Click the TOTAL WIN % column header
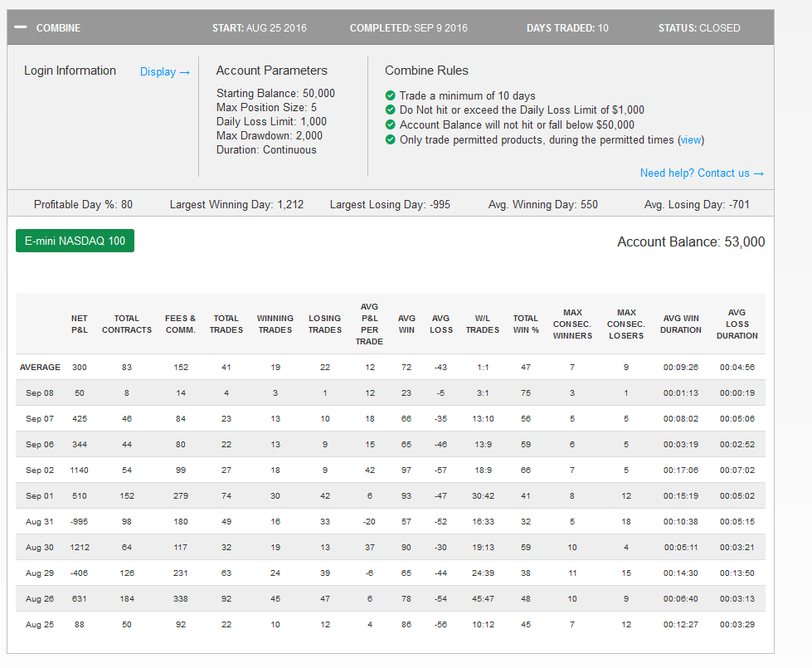The width and height of the screenshot is (812, 668). click(x=526, y=324)
